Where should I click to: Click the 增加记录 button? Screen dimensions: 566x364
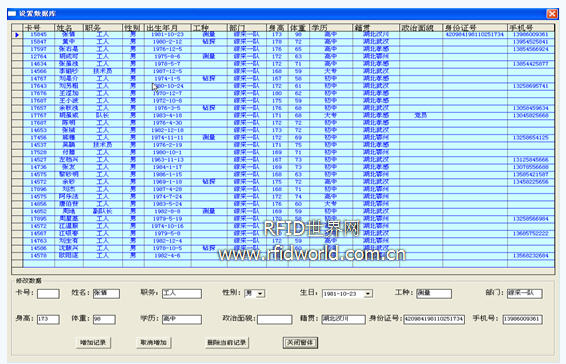pyautogui.click(x=93, y=342)
